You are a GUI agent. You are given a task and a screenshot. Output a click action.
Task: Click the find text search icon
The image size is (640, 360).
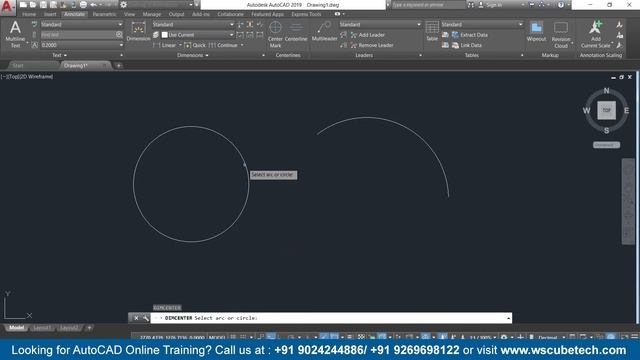click(119, 35)
